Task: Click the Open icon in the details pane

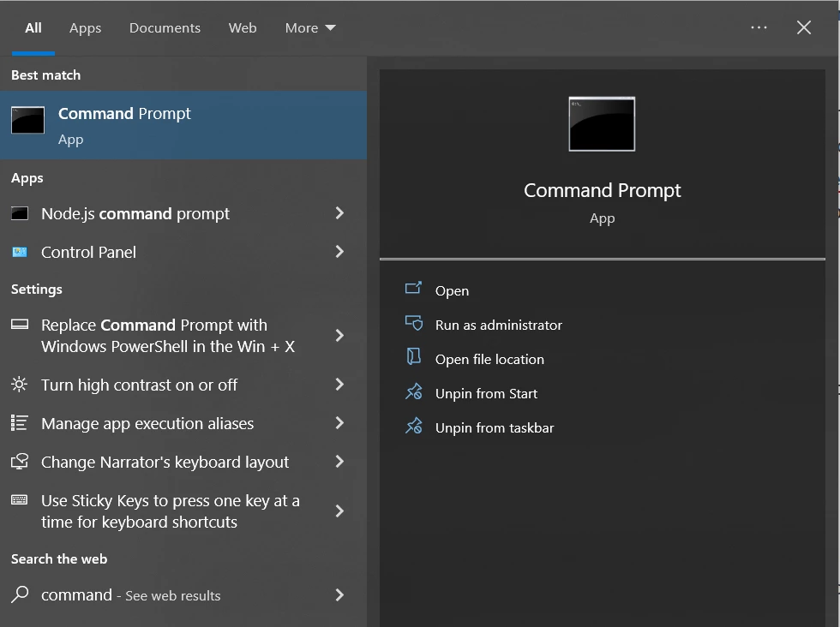Action: point(413,290)
